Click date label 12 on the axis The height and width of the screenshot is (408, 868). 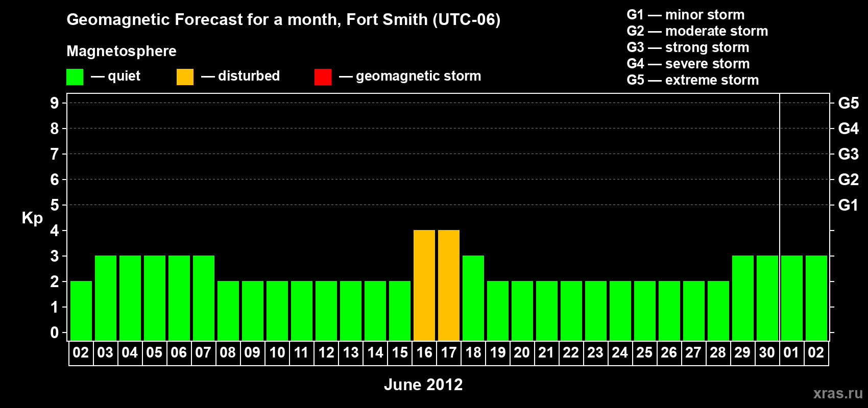click(x=326, y=352)
